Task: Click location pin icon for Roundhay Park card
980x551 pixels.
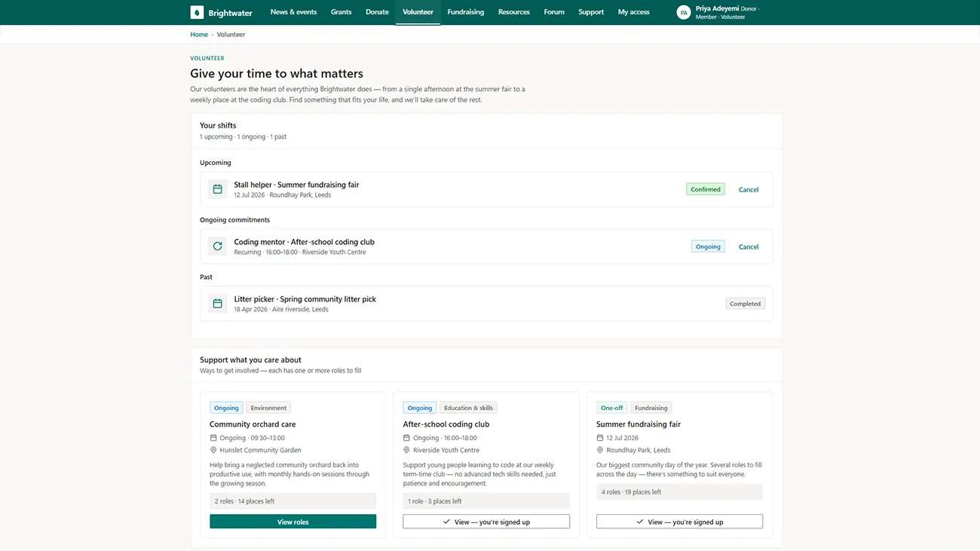Action: [x=600, y=450]
